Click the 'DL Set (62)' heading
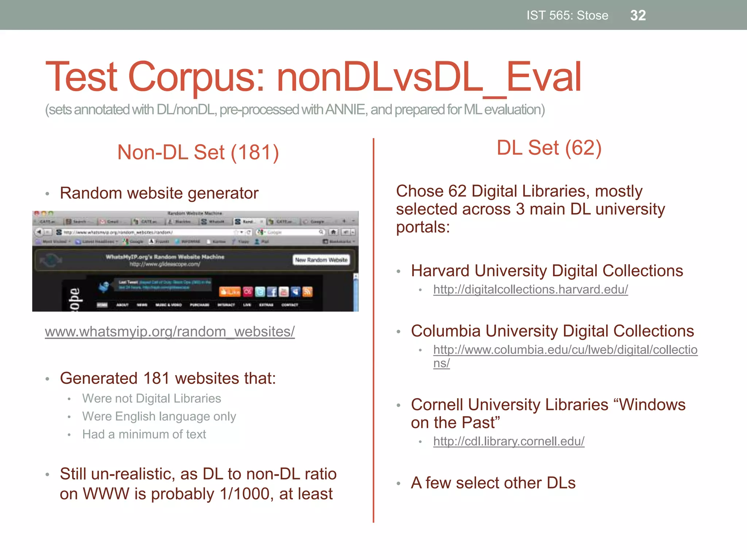 549,148
